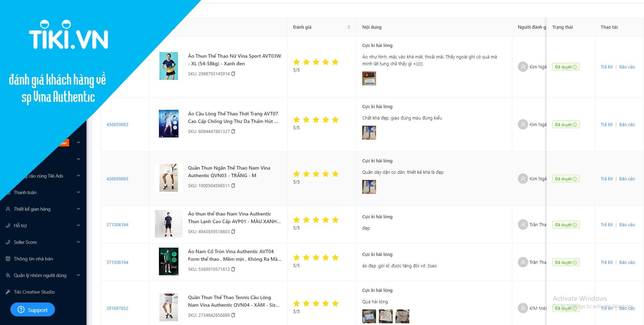Open the Vina Sport AVT03W product thumbnail
Image resolution: width=644 pixels, height=325 pixels.
(x=168, y=66)
